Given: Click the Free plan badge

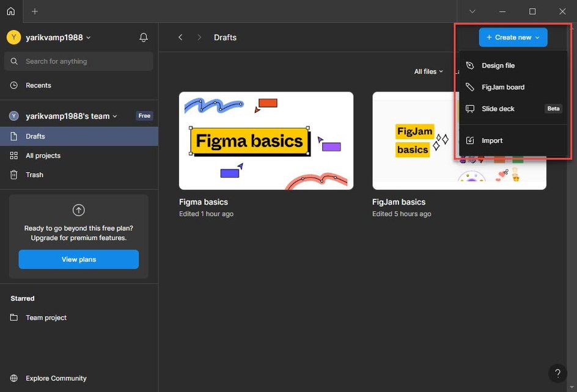Looking at the screenshot, I should 144,116.
